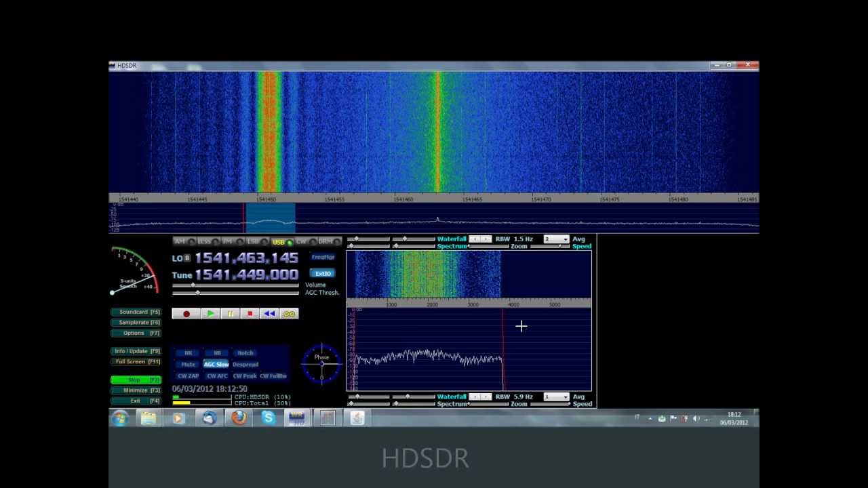Toggle the NR noise reduction button
The height and width of the screenshot is (488, 868).
pyautogui.click(x=188, y=353)
